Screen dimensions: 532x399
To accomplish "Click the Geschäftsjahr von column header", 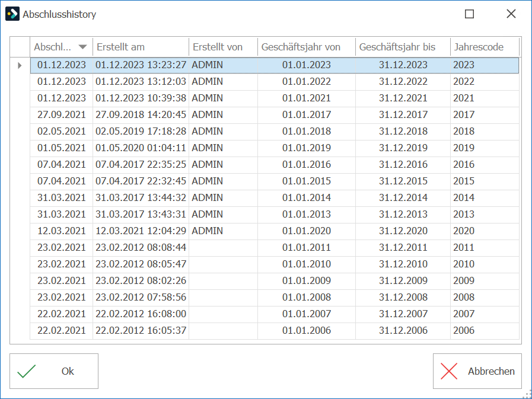I will coord(307,47).
